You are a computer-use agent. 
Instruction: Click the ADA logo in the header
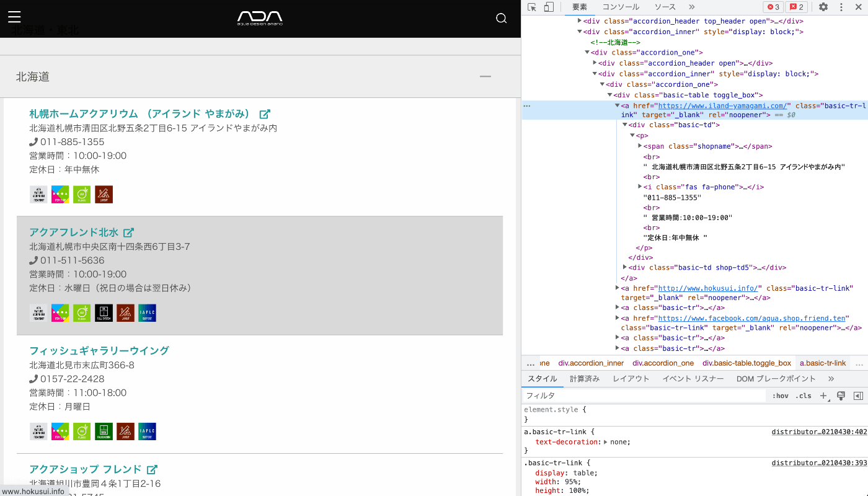(x=260, y=18)
